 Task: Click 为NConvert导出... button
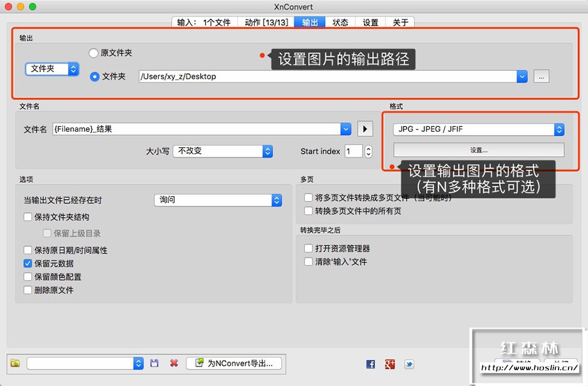click(x=234, y=363)
